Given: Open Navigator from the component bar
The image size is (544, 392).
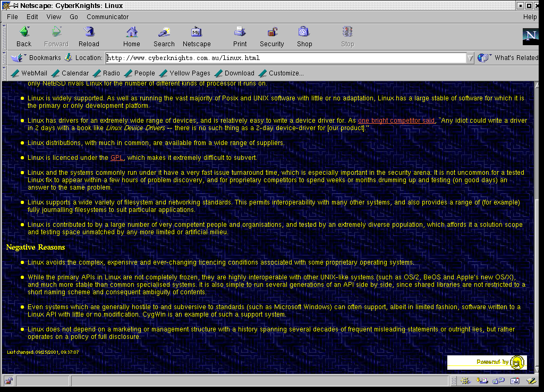Looking at the screenshot, I should (x=465, y=381).
